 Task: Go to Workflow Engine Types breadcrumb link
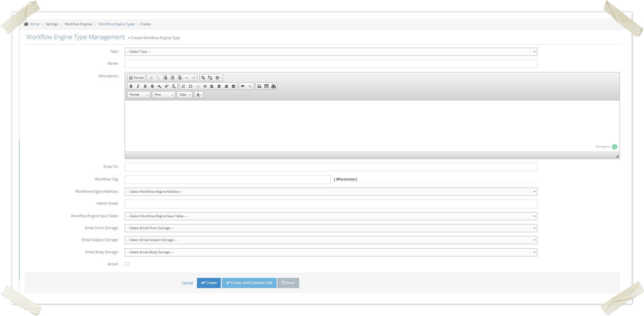[x=117, y=24]
